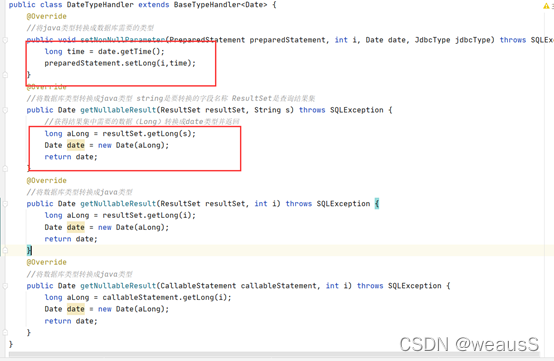Click 'CallableStatement callableStatement' parameter
This screenshot has width=554, height=361.
238,286
